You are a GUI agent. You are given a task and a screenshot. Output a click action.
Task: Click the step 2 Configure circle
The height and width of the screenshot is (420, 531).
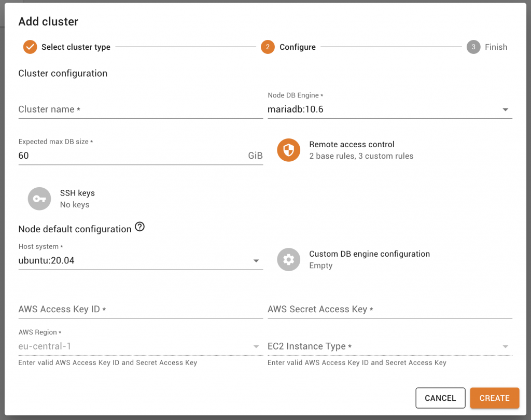click(268, 47)
